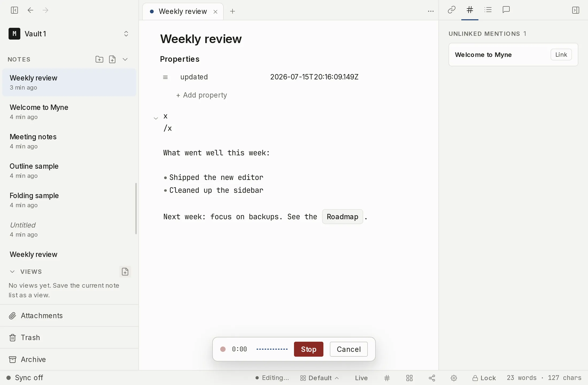The height and width of the screenshot is (385, 588).
Task: Click the Editing... status indicator
Action: (x=272, y=378)
